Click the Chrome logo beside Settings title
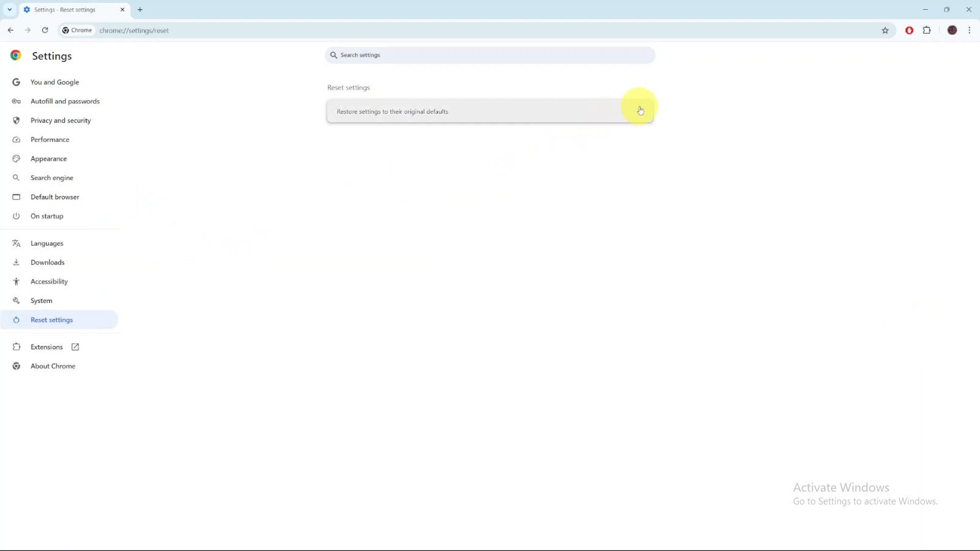Viewport: 980px width, 551px height. click(16, 55)
